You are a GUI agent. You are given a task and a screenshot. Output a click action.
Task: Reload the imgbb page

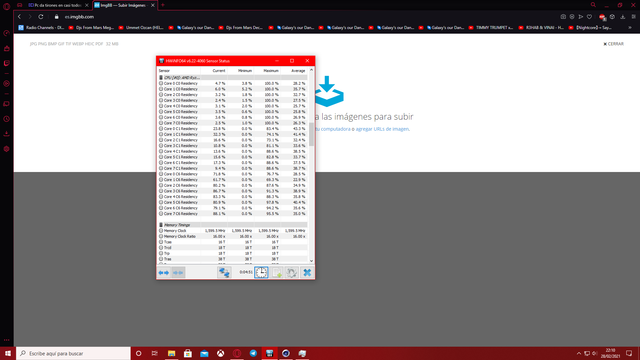click(41, 17)
